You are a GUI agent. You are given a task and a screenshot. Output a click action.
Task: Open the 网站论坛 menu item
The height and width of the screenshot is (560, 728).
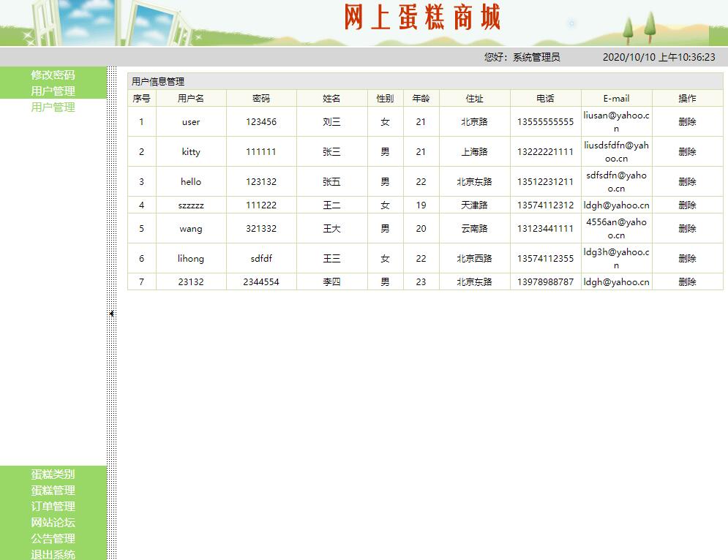click(x=52, y=523)
